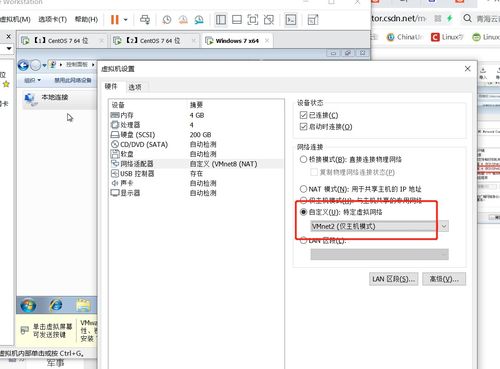Click the send Ctrl+Alt+Del toolbar icon
The width and height of the screenshot is (500, 369).
pos(145,20)
